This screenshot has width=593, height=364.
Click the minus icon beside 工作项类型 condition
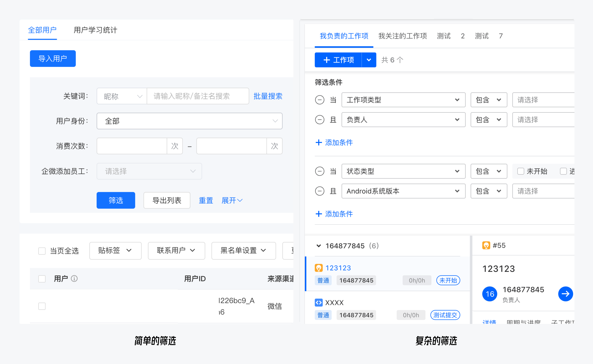tap(320, 100)
